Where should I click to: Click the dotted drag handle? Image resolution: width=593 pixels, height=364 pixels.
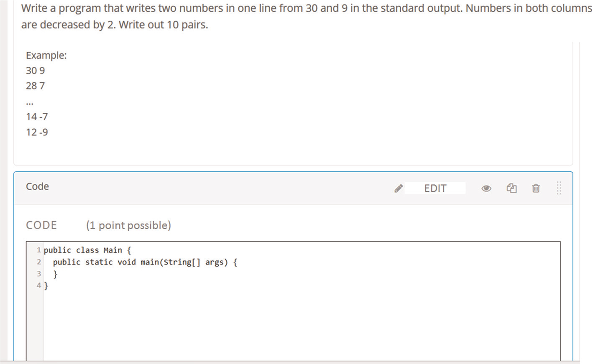point(559,188)
